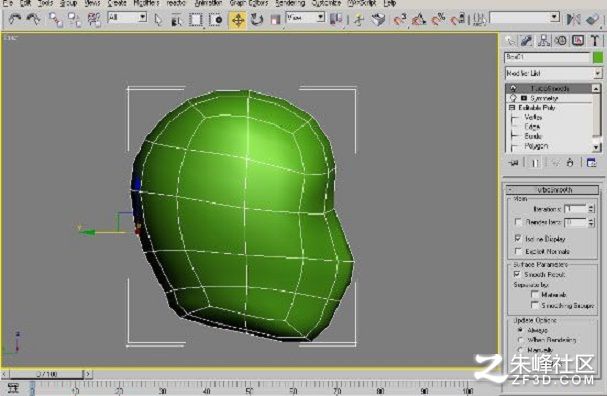Viewport: 607px width, 396px height.
Task: Open the Utilities hammer panel
Action: click(595, 41)
